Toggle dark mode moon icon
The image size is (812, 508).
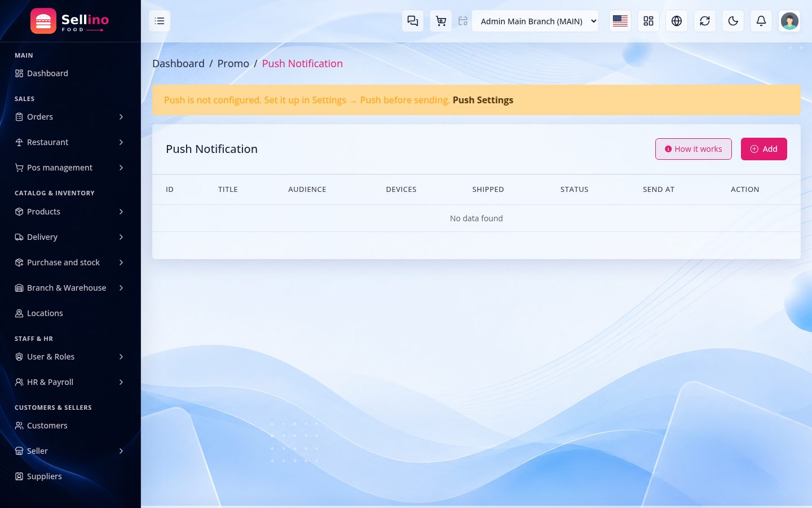733,21
